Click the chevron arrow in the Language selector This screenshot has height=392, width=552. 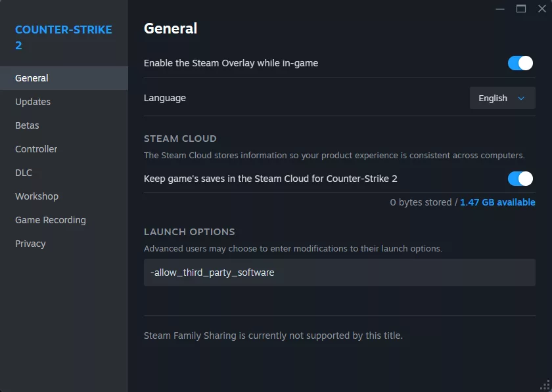click(x=522, y=98)
